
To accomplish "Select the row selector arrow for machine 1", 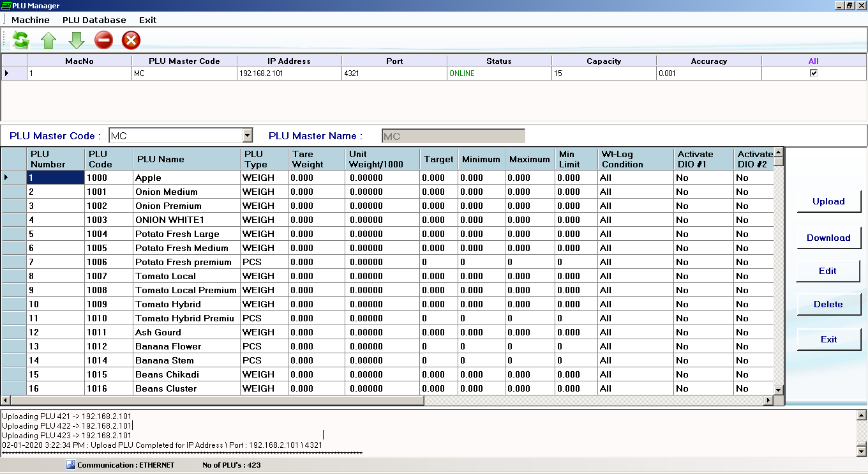I will pyautogui.click(x=14, y=73).
